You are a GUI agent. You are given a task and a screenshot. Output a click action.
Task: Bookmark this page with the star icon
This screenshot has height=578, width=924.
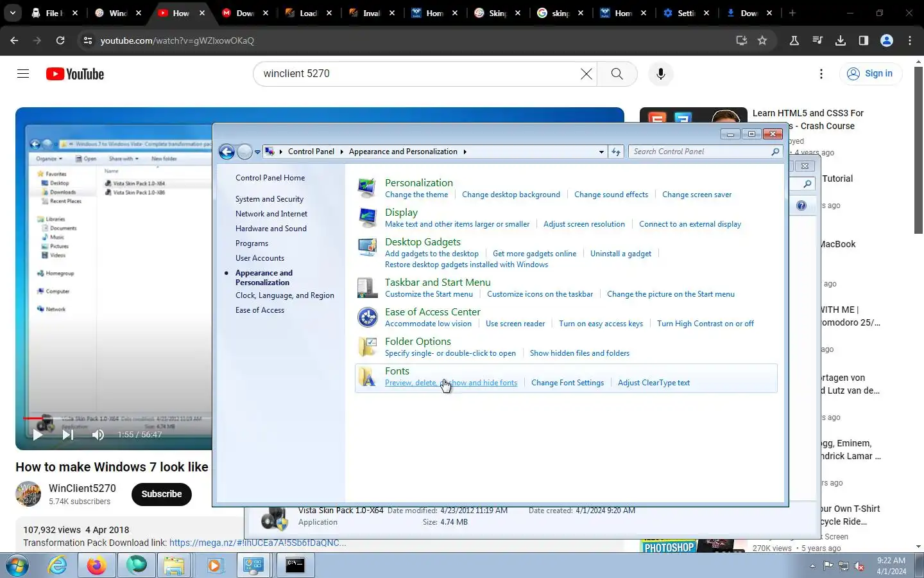[x=762, y=40]
